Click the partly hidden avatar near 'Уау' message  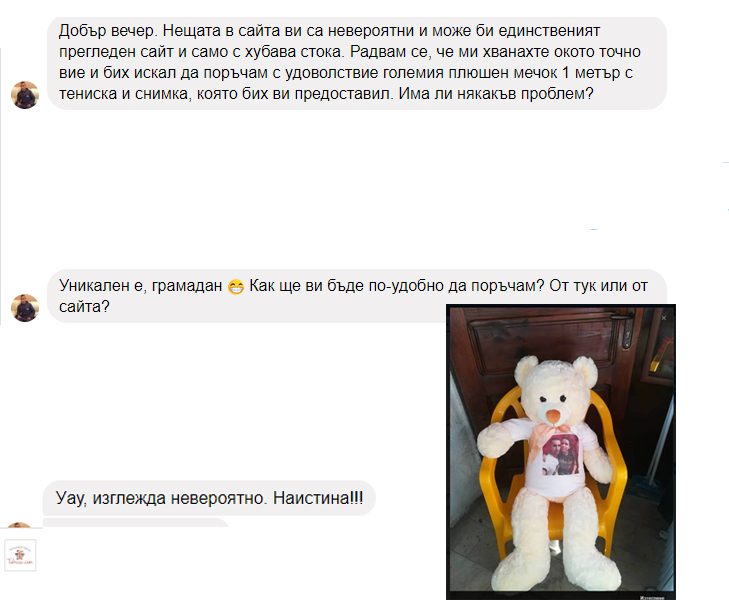pyautogui.click(x=20, y=525)
